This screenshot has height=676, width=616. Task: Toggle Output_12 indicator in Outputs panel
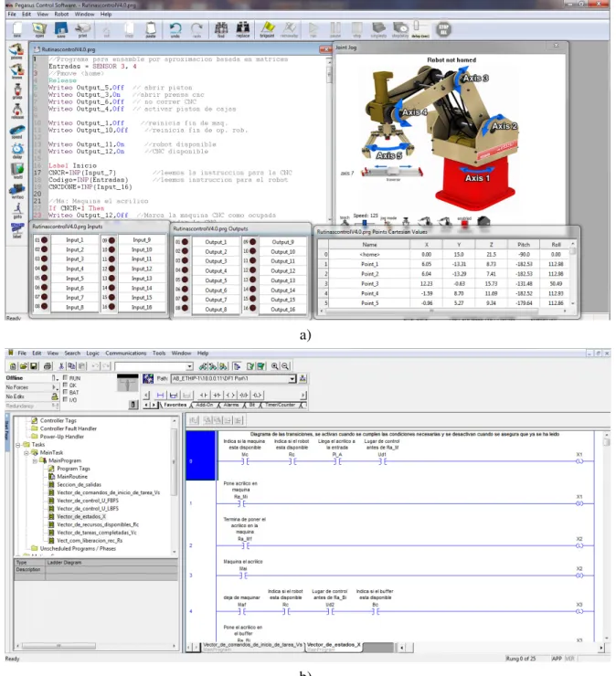[x=253, y=270]
